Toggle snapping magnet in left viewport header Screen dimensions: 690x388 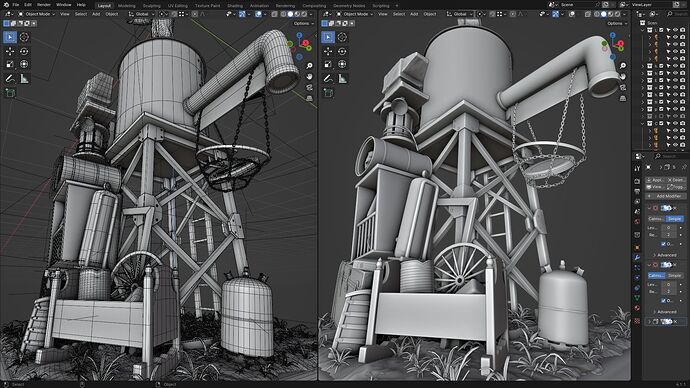coord(174,14)
